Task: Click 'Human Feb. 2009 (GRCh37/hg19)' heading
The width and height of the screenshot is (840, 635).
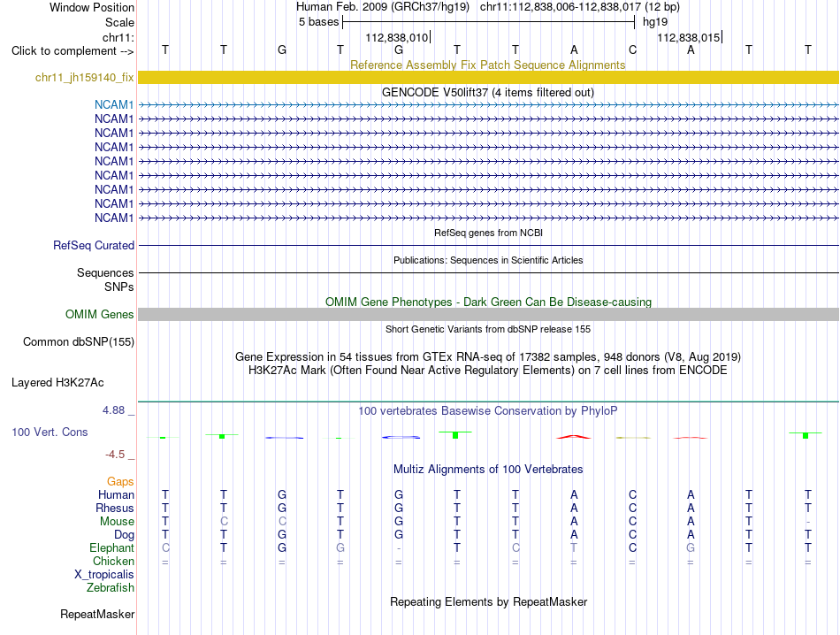Action: click(383, 7)
